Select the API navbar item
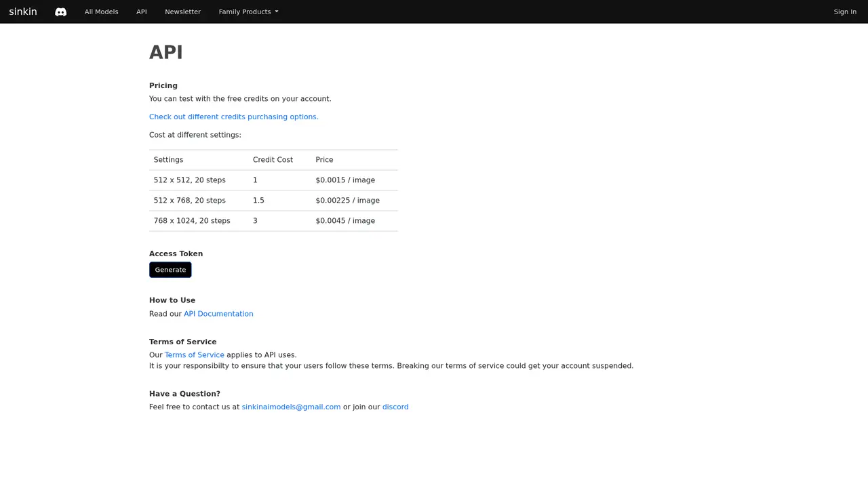The height and width of the screenshot is (488, 868). 142,12
